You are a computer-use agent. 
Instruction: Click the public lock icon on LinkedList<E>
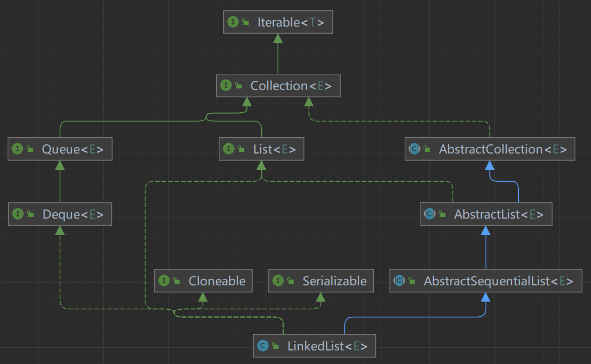click(x=275, y=346)
